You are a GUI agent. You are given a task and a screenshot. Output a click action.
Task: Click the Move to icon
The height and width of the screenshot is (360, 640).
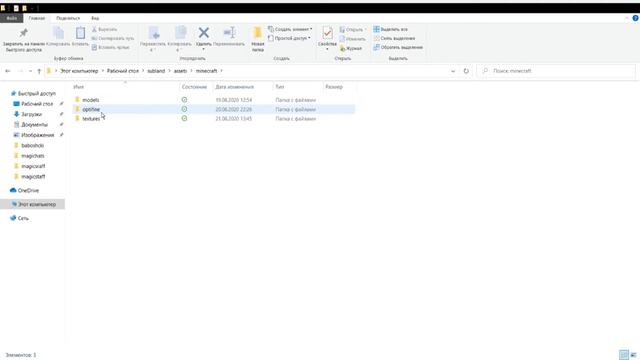tap(153, 33)
